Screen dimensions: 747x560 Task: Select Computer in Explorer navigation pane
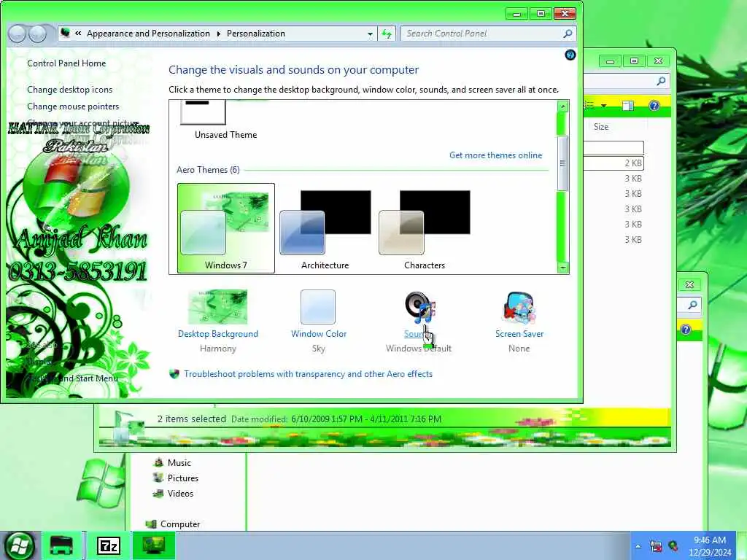pos(173,524)
